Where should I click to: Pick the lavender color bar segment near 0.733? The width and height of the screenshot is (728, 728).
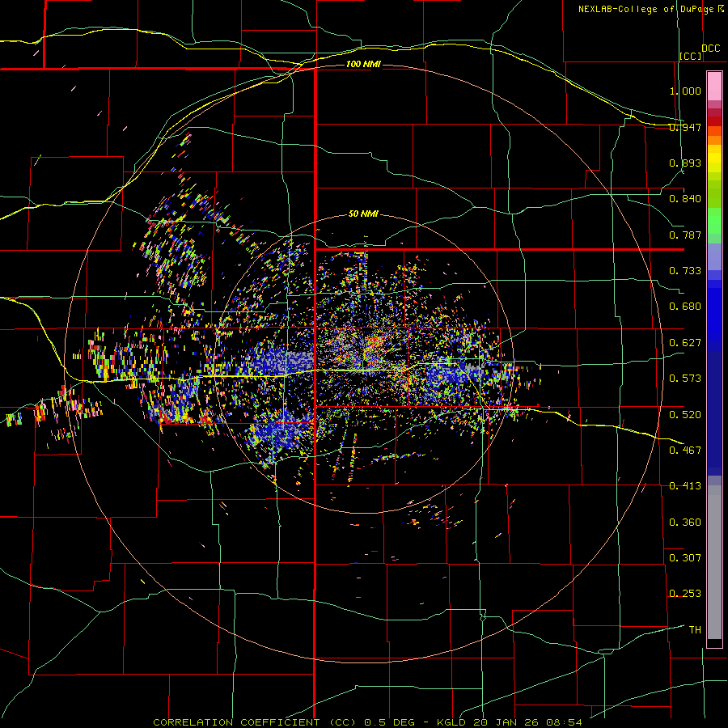coord(714,256)
